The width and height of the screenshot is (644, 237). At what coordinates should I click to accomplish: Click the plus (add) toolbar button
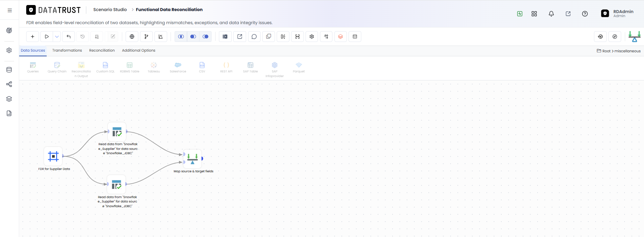tap(33, 37)
